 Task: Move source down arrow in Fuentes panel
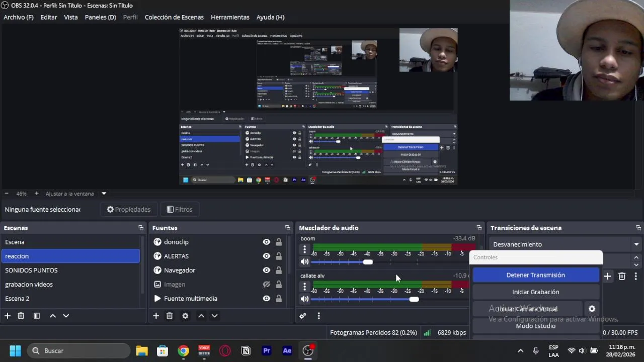(214, 316)
